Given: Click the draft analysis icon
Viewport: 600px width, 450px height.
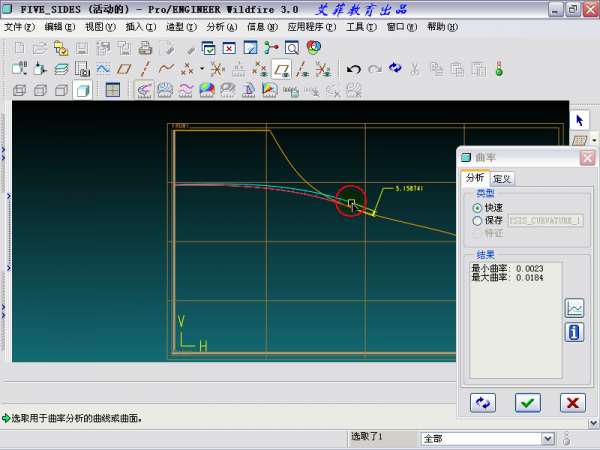Looking at the screenshot, I should 248,90.
